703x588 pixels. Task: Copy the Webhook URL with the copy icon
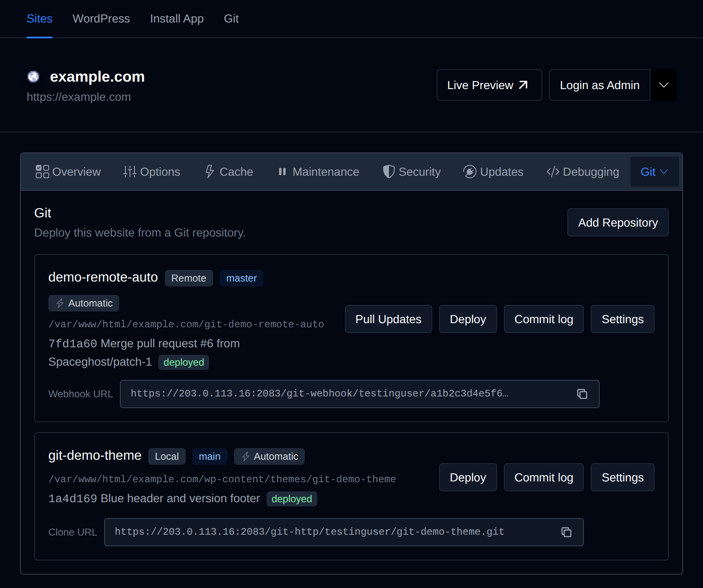pos(582,394)
